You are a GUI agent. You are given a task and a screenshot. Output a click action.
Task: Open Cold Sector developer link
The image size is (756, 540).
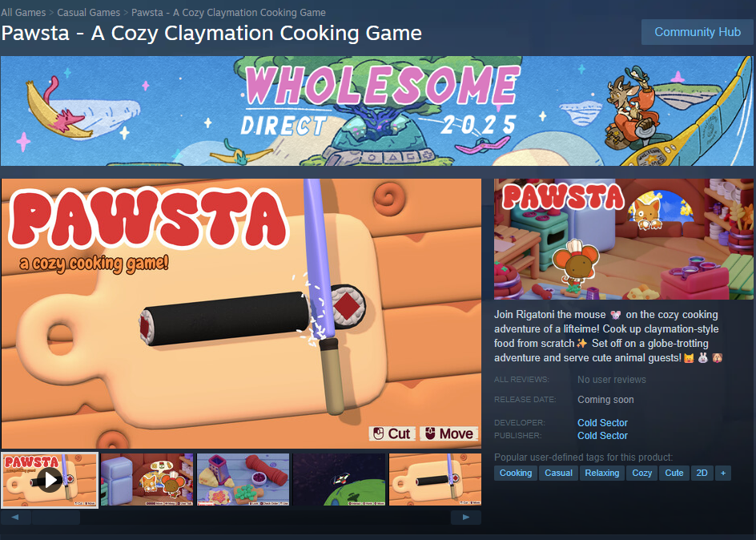603,423
